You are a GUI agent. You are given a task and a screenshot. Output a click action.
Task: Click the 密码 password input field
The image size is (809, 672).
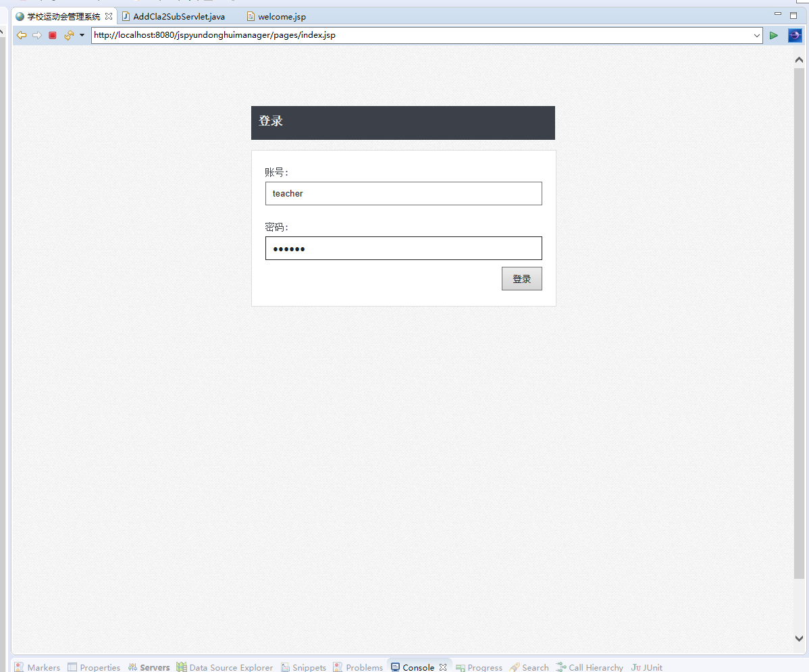click(x=403, y=248)
